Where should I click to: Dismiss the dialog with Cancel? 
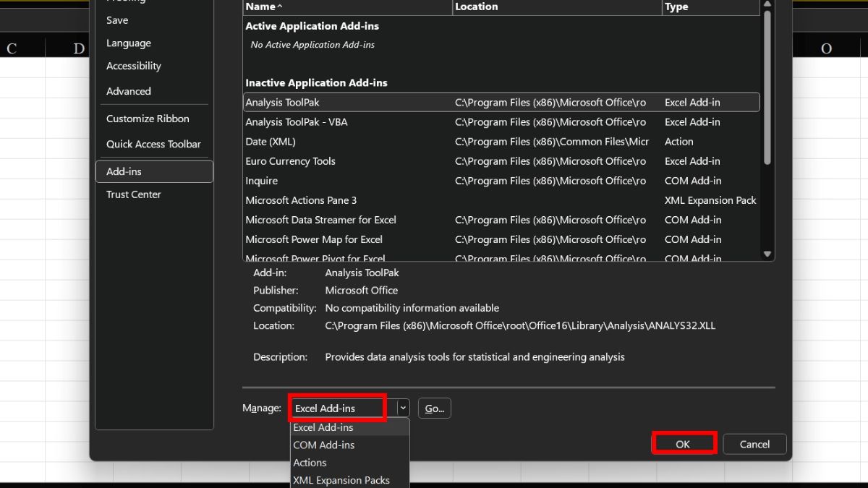tap(754, 444)
